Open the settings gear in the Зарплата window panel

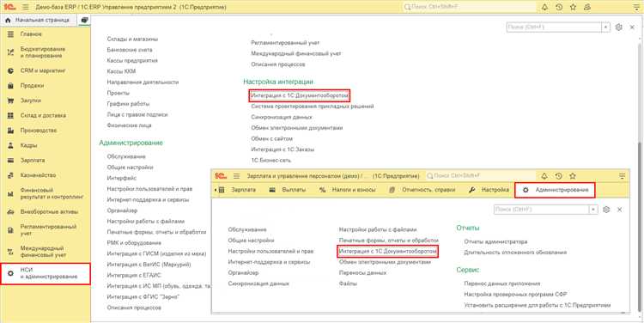click(606, 210)
